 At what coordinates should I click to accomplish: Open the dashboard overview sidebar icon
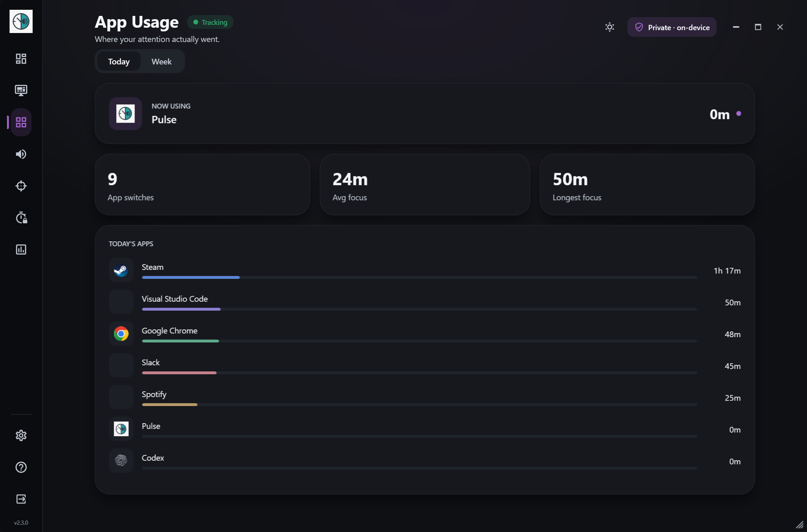click(21, 59)
